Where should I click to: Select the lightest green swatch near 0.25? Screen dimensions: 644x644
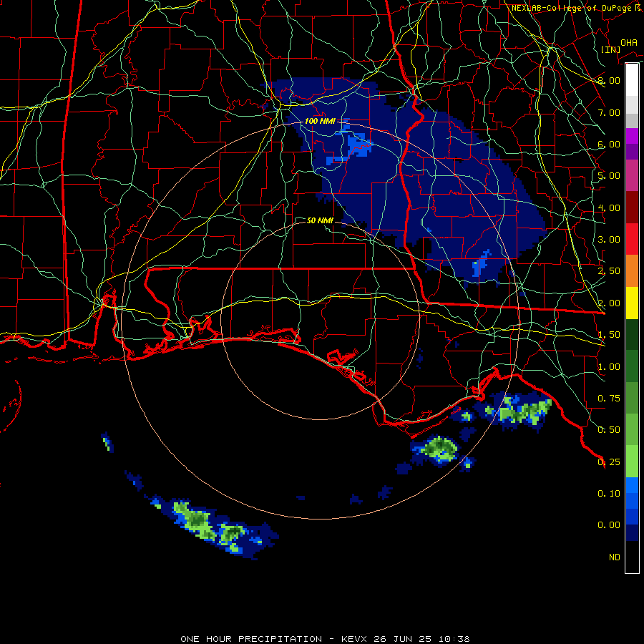(x=632, y=462)
